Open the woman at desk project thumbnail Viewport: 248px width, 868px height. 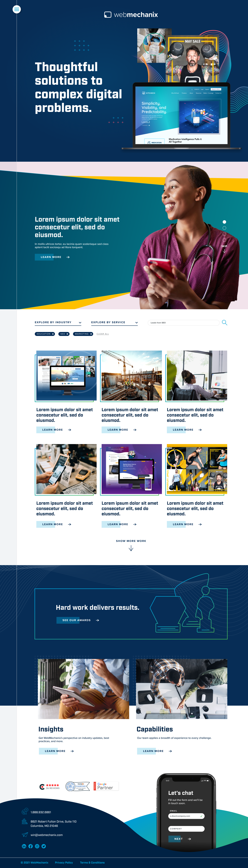click(x=197, y=375)
